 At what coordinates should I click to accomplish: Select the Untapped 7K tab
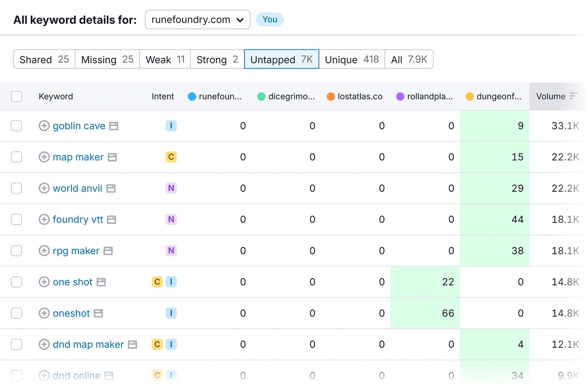(x=282, y=59)
